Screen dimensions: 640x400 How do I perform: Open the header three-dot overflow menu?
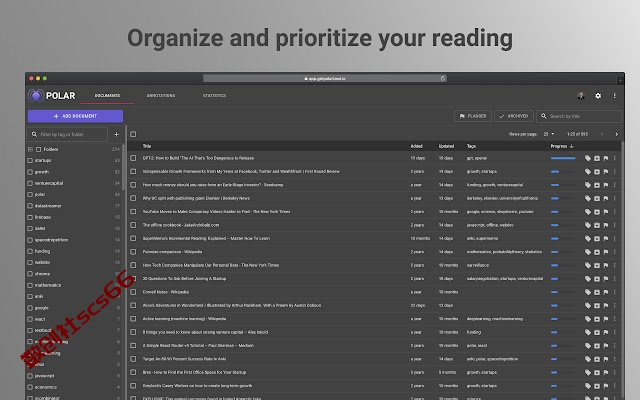[614, 96]
